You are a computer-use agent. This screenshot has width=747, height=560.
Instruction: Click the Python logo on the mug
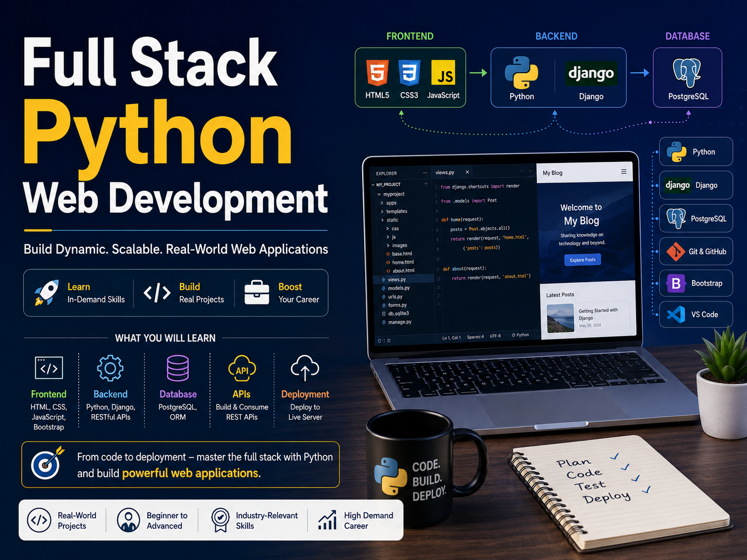pyautogui.click(x=391, y=475)
